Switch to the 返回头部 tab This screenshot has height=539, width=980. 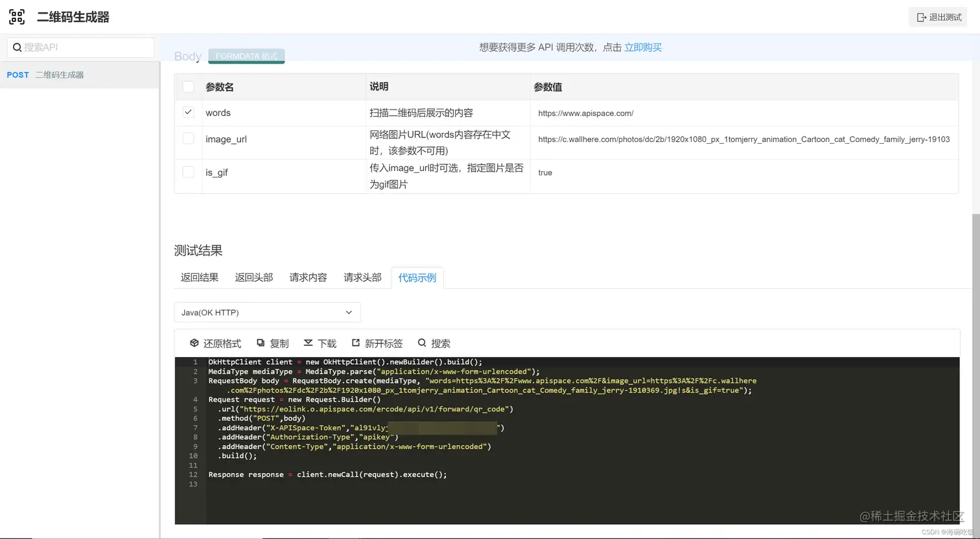coord(254,277)
